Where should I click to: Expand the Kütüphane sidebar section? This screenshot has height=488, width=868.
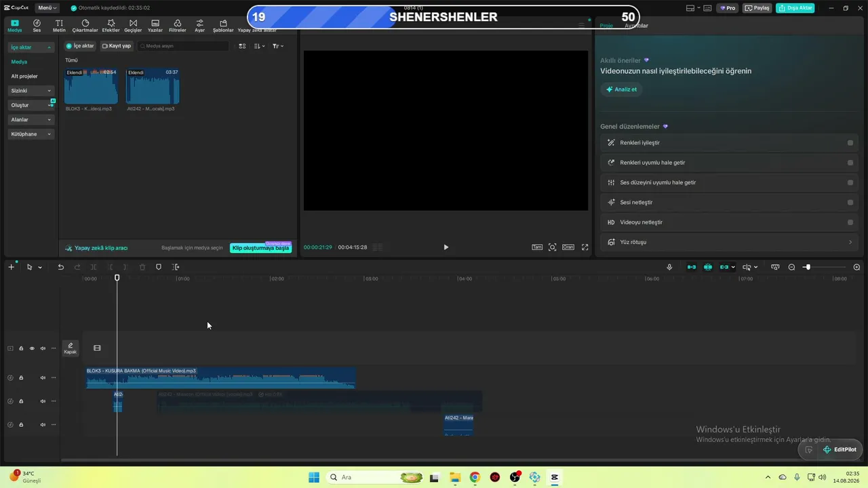[x=31, y=134]
